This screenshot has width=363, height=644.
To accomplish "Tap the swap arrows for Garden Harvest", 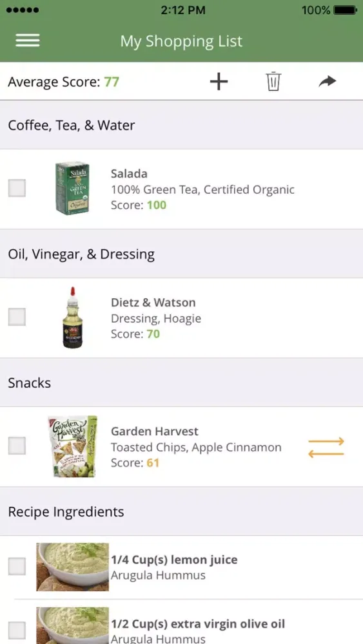I will [x=326, y=448].
